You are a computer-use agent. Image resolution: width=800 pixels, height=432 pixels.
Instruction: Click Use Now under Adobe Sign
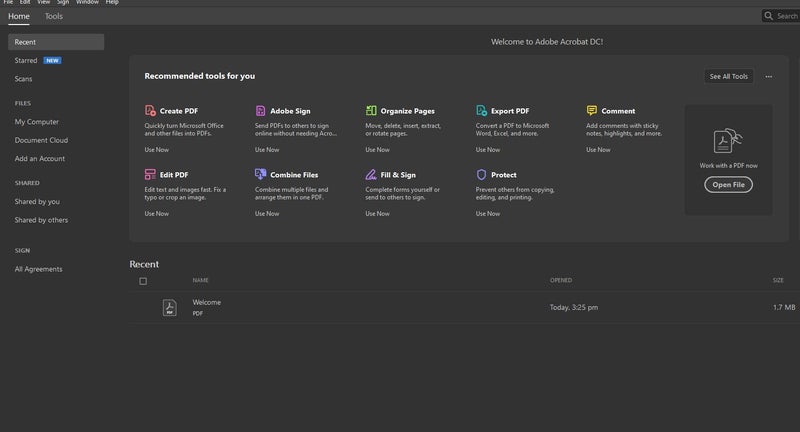pyautogui.click(x=267, y=149)
